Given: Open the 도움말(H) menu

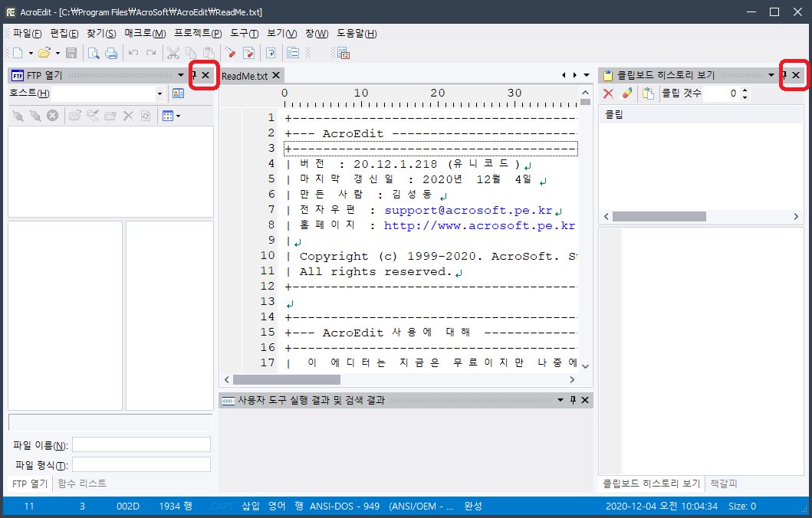Looking at the screenshot, I should pyautogui.click(x=357, y=34).
